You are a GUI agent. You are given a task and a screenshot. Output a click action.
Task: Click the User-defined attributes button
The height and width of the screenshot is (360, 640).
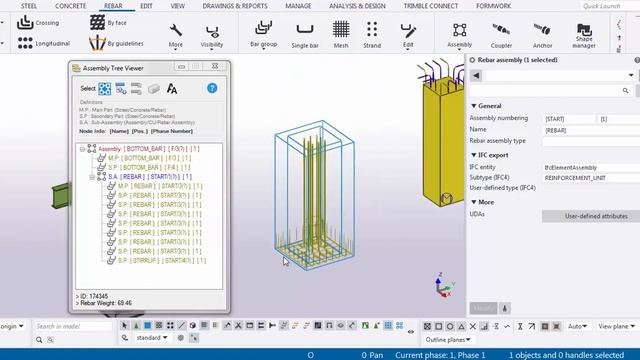[x=591, y=216]
